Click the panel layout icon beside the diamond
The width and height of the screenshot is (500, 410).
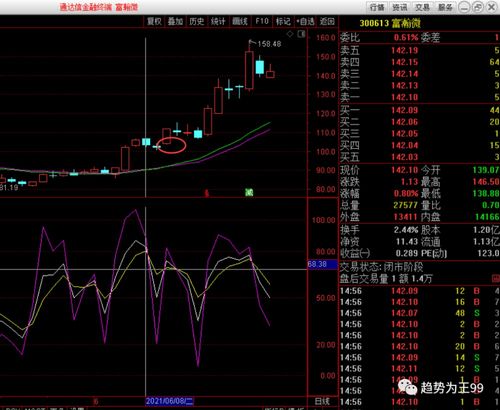(x=301, y=34)
